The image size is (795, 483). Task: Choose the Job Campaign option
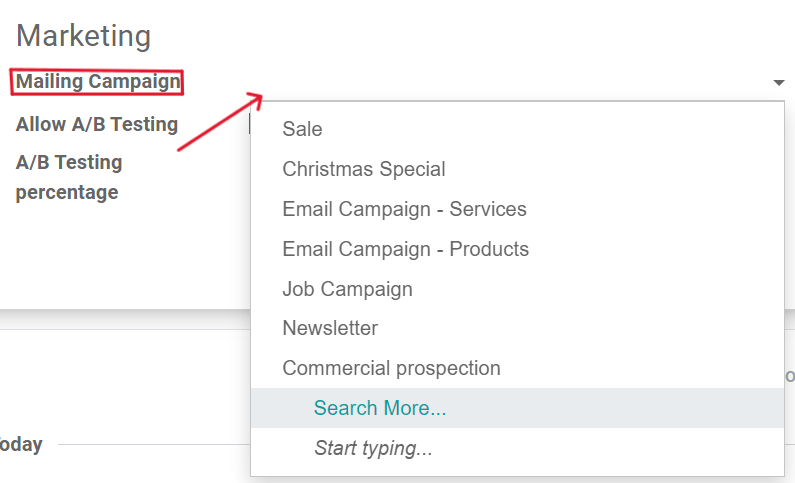(347, 289)
